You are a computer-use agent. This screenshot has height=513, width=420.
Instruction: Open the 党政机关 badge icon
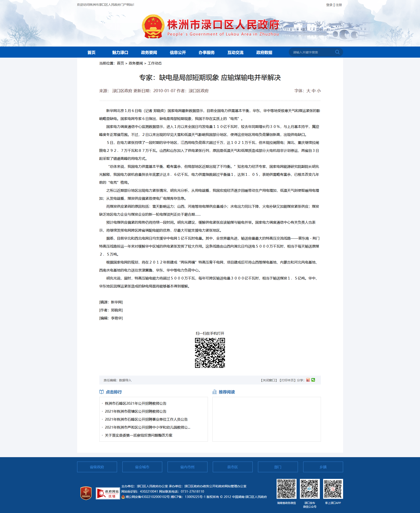click(x=86, y=493)
